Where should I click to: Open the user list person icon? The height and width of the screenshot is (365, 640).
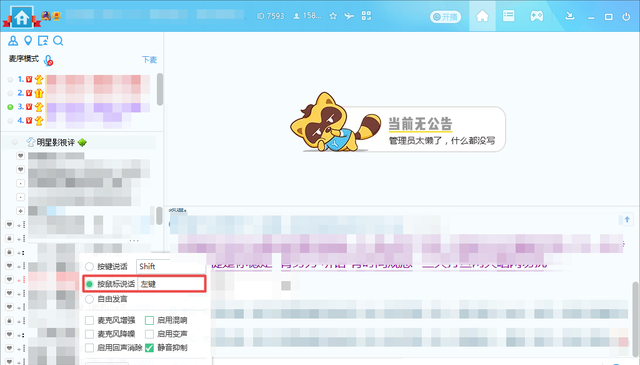coord(13,40)
